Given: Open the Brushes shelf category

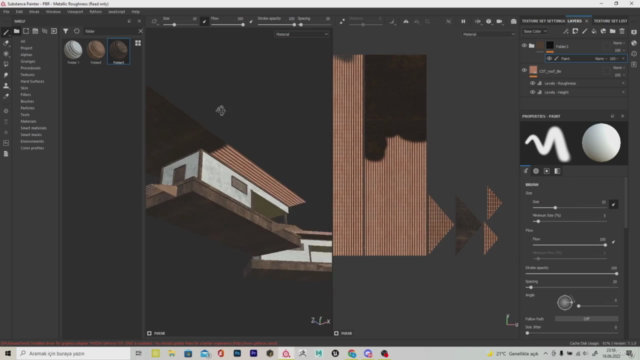Looking at the screenshot, I should [x=27, y=101].
